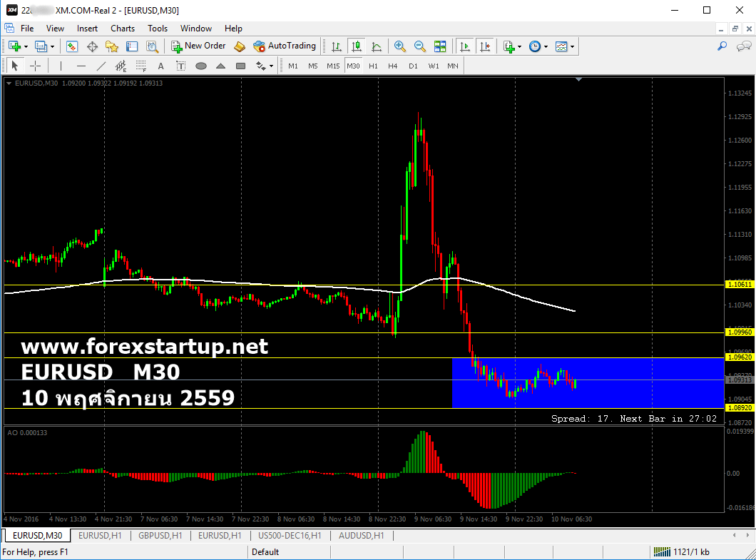The height and width of the screenshot is (560, 756).
Task: Zoom out on the chart
Action: click(419, 46)
